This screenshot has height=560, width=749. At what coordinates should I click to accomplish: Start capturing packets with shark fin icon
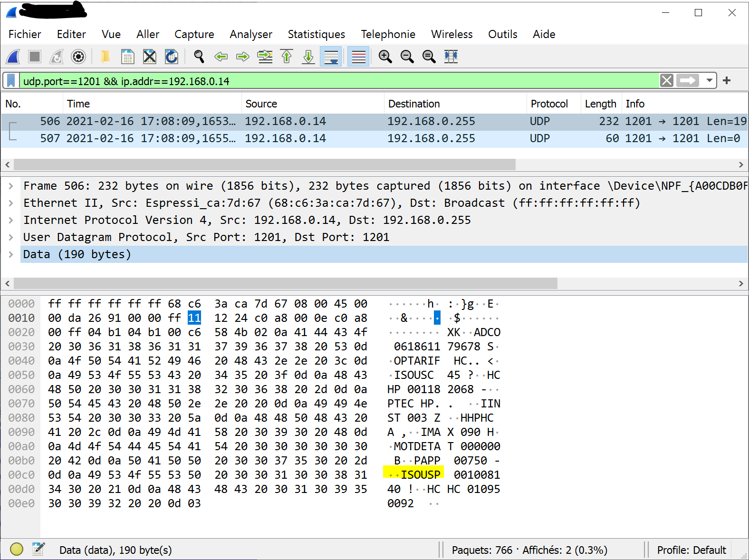pyautogui.click(x=13, y=57)
